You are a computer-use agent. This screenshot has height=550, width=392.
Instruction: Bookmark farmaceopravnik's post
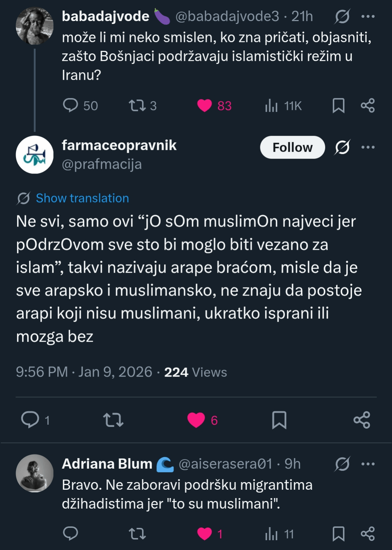pyautogui.click(x=279, y=420)
